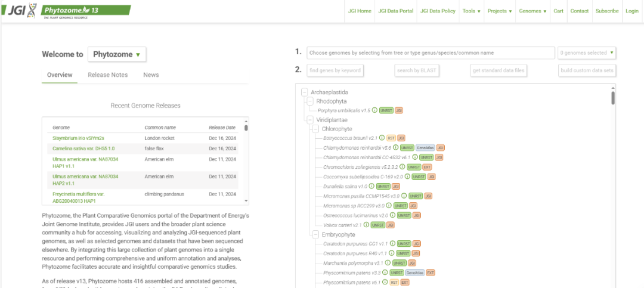644x288 pixels.
Task: Collapse the Archaeplastida tree node
Action: pyautogui.click(x=304, y=92)
